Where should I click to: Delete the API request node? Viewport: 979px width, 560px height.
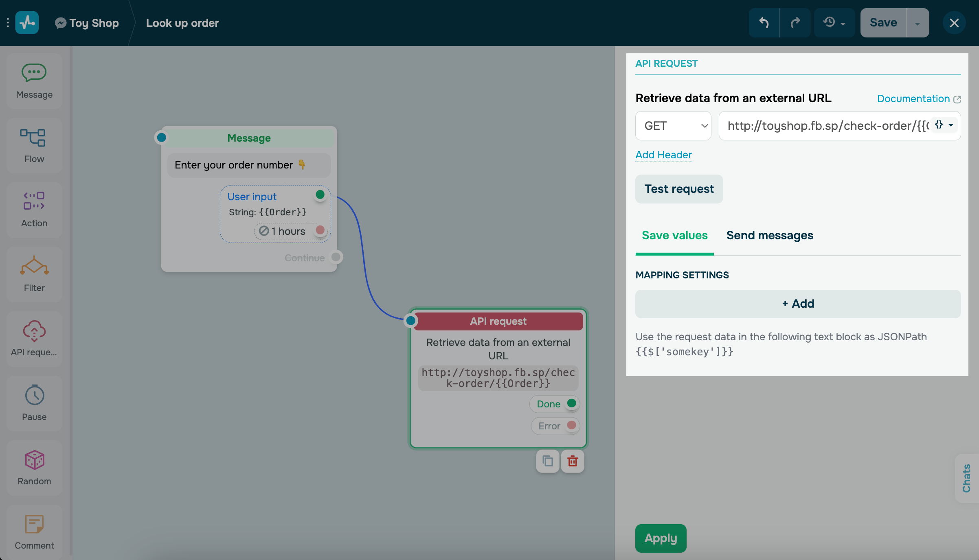point(573,461)
